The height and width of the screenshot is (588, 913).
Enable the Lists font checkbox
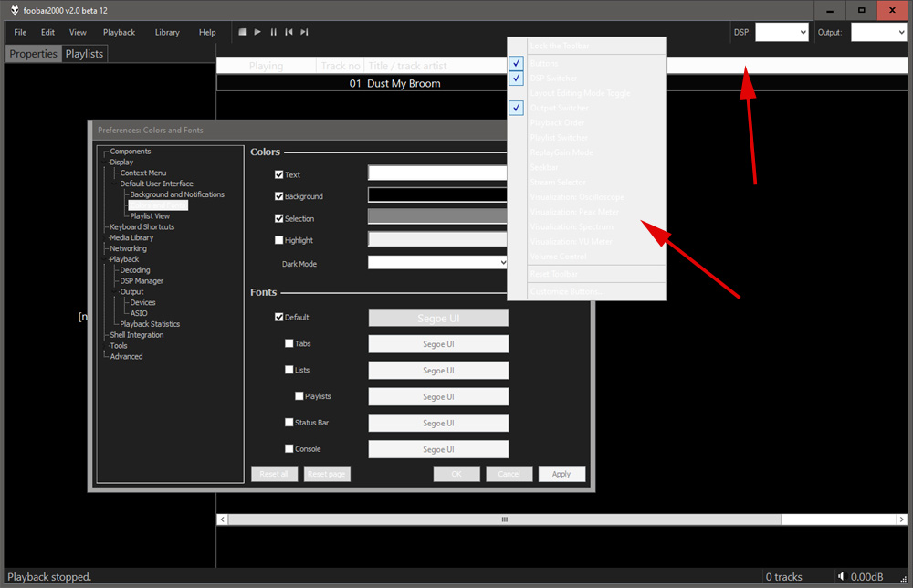289,370
